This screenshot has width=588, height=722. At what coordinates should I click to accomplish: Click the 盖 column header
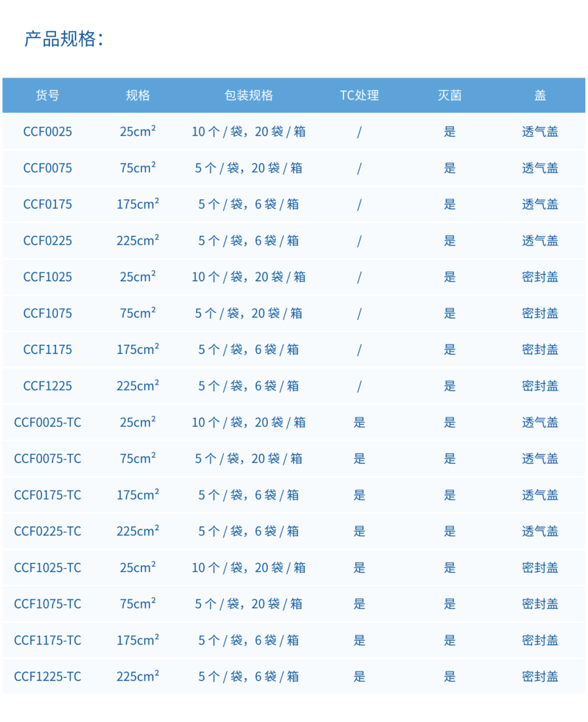540,95
